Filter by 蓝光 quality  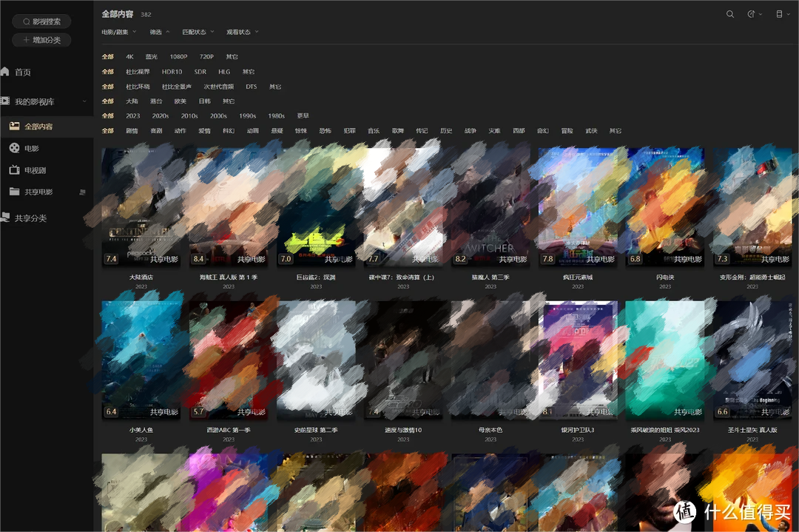pos(152,56)
